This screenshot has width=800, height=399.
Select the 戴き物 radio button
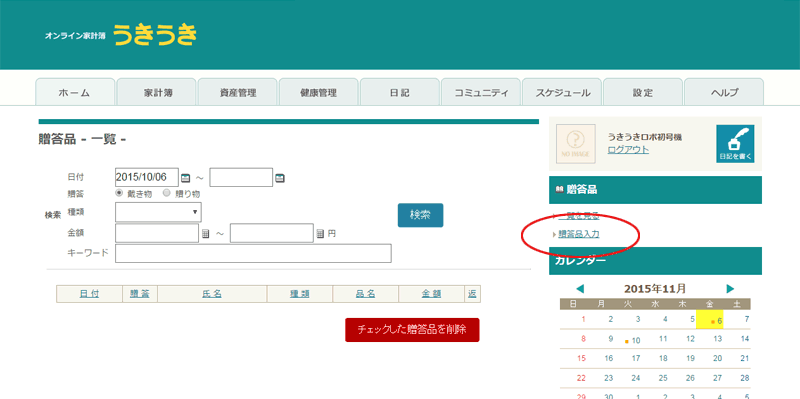point(119,193)
